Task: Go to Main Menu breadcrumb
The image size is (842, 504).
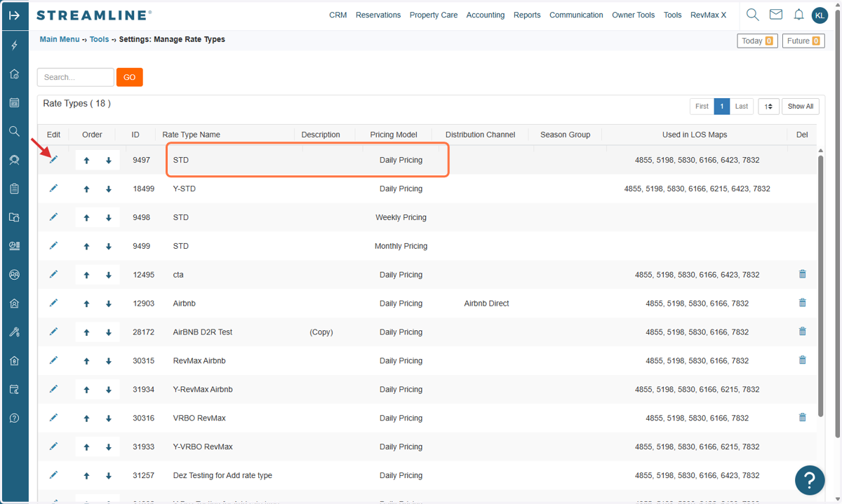Action: 60,39
